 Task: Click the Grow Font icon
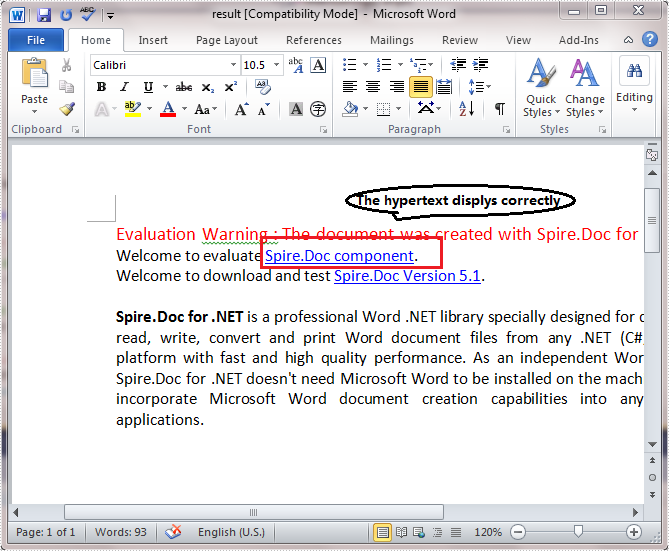coord(241,109)
